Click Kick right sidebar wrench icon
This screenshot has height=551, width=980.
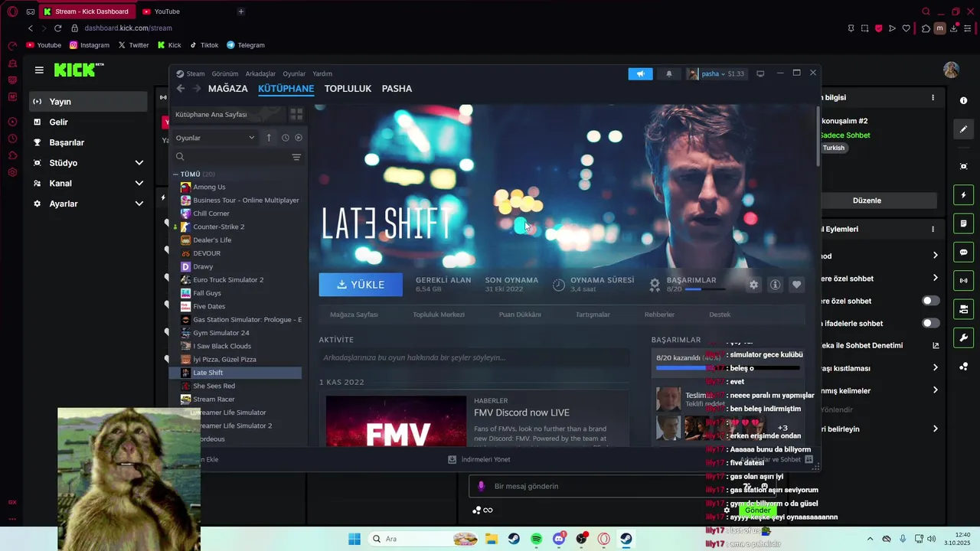(963, 337)
